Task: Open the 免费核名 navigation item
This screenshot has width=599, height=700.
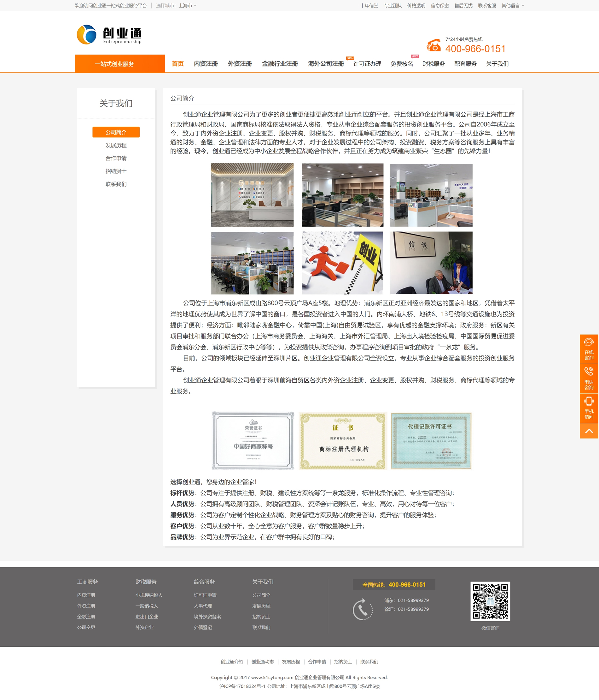Action: tap(402, 64)
